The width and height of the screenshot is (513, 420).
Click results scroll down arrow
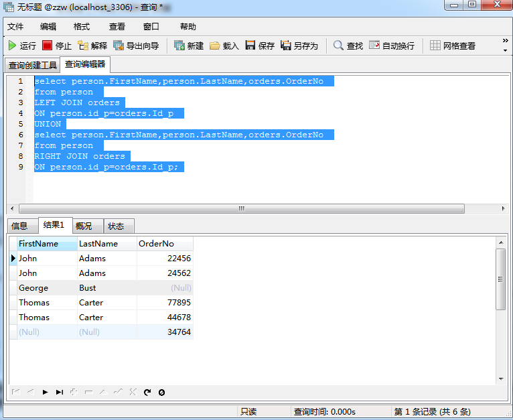(x=501, y=379)
